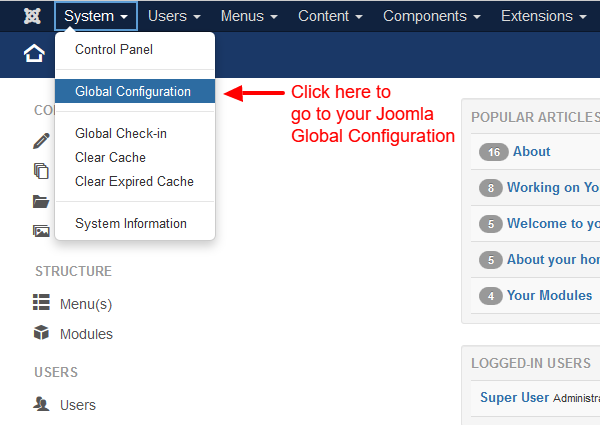Screen dimensions: 600x425
Task: Click the 16 hits badge
Action: pos(494,152)
